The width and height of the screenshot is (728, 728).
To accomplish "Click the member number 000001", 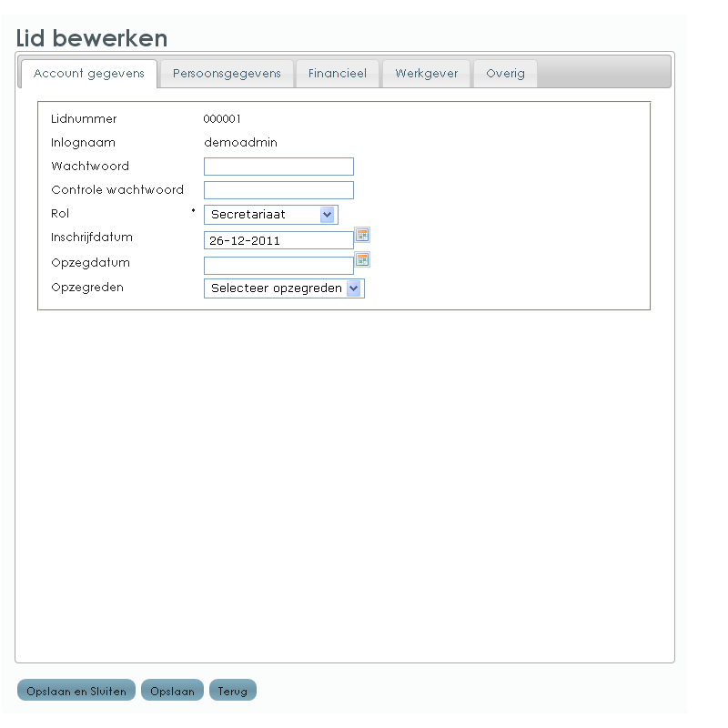I will coord(222,119).
